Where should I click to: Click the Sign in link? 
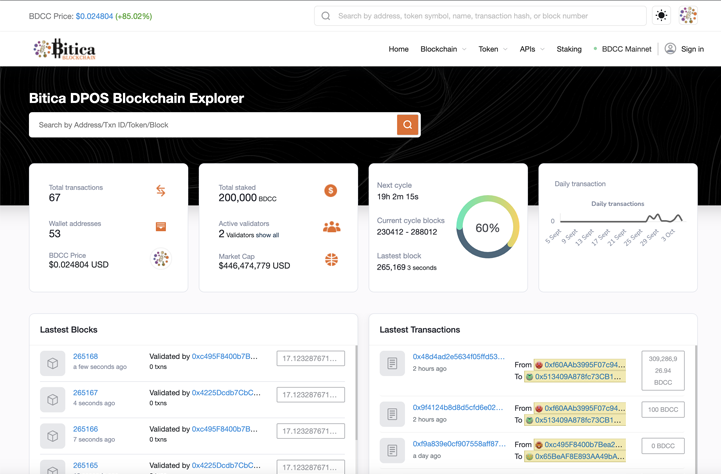pos(692,49)
